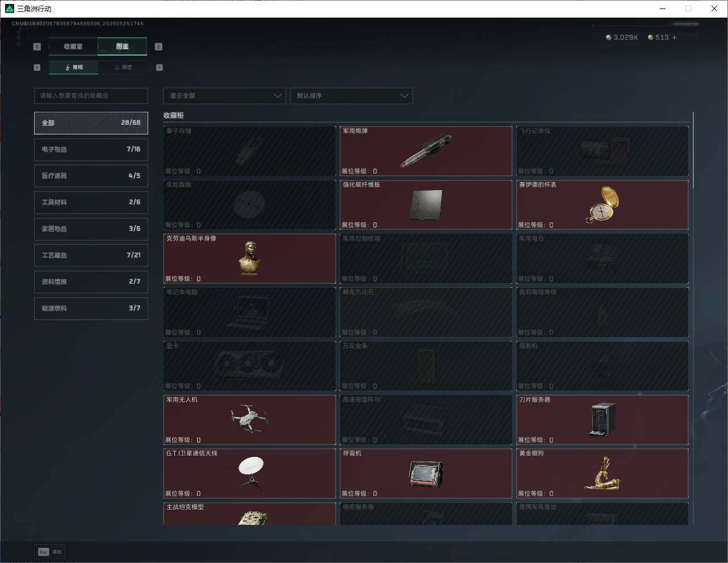This screenshot has width=728, height=563.
Task: Open the locked 实验数据 item
Action: click(x=250, y=205)
